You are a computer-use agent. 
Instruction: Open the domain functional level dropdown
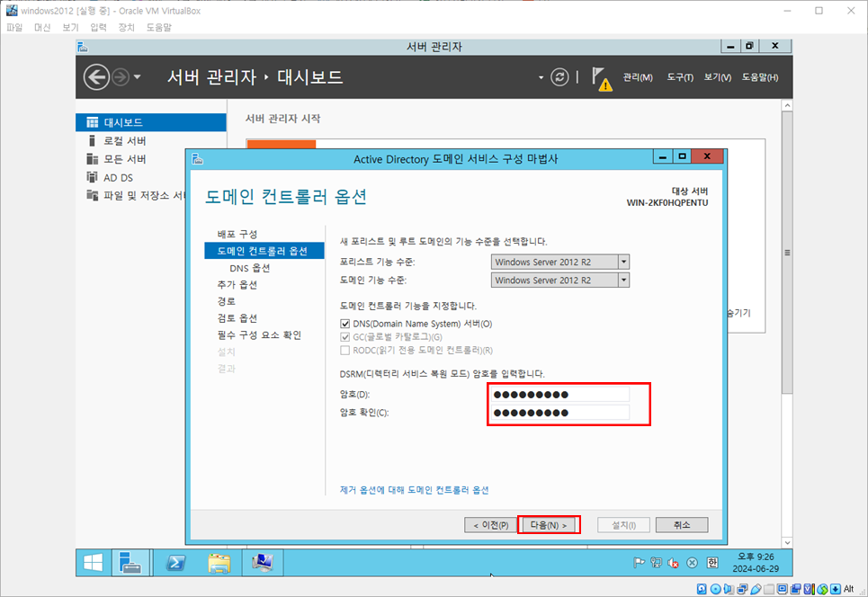point(623,280)
